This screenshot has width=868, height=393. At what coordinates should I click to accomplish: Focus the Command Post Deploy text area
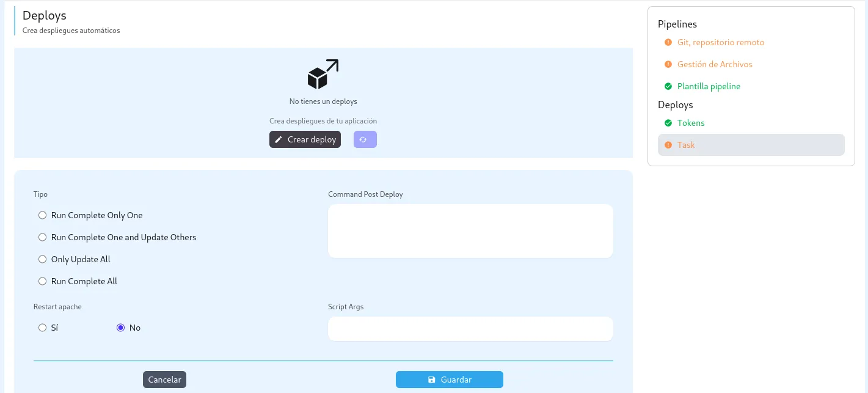[x=470, y=231]
